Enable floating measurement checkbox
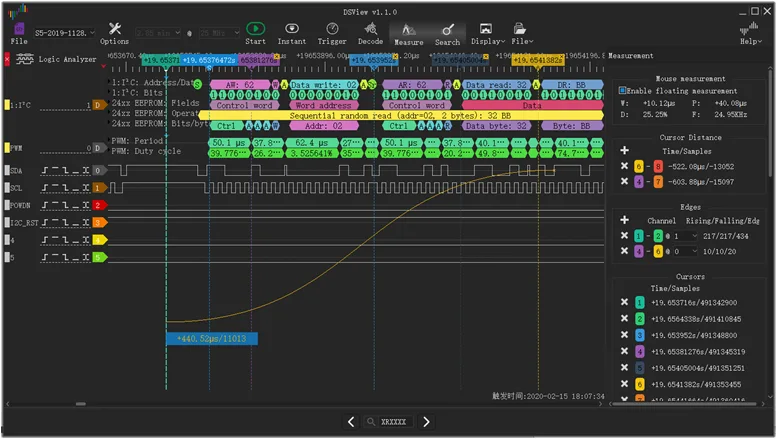Image resolution: width=777 pixels, height=439 pixels. [622, 91]
